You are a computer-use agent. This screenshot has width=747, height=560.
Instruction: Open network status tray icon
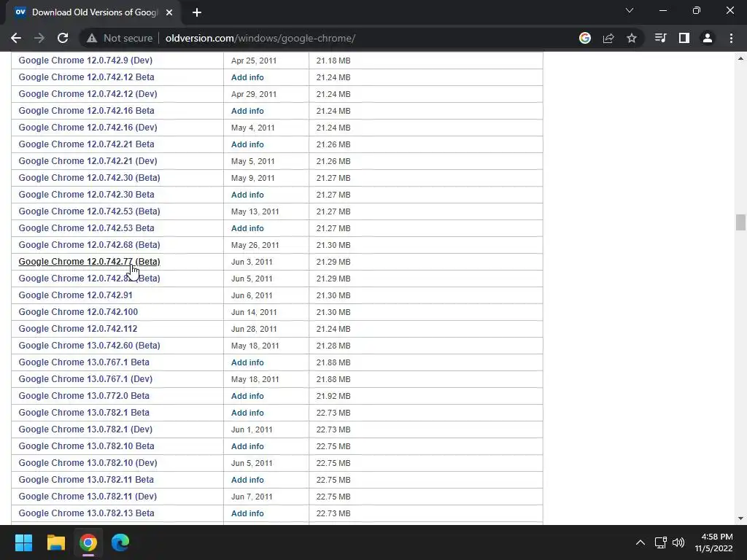(x=660, y=542)
